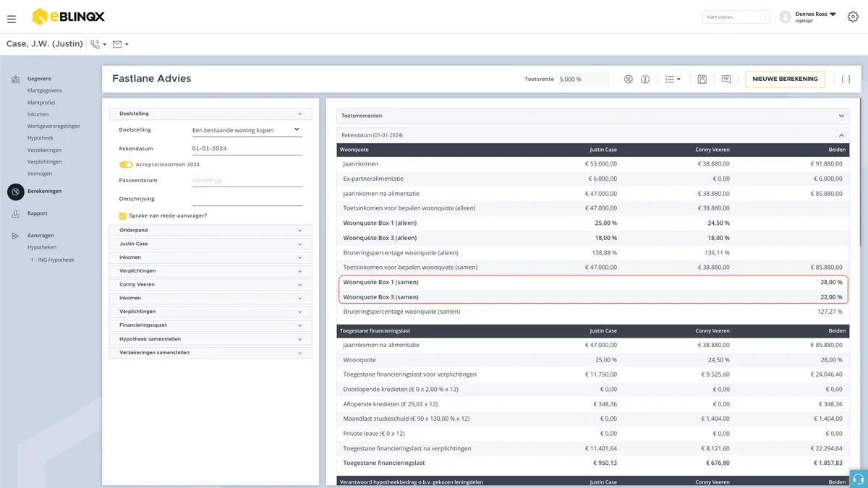Expand the Hypotheek samenstellen section
The image size is (868, 488).
point(210,339)
